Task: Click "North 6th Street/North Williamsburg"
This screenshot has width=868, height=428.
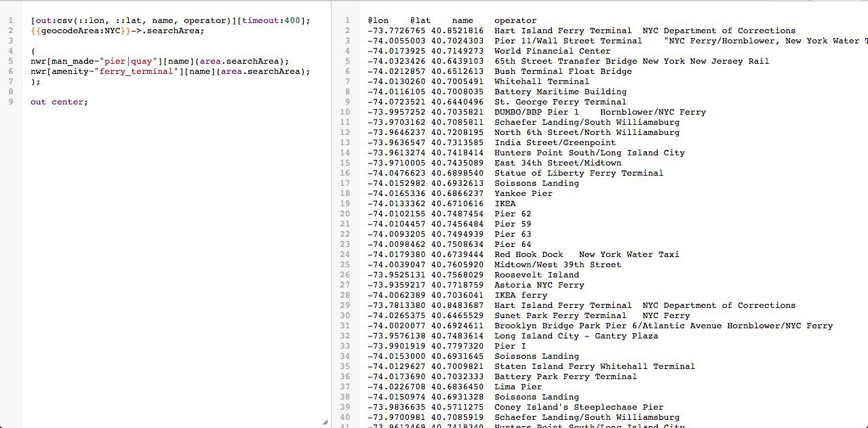Action: pos(587,132)
